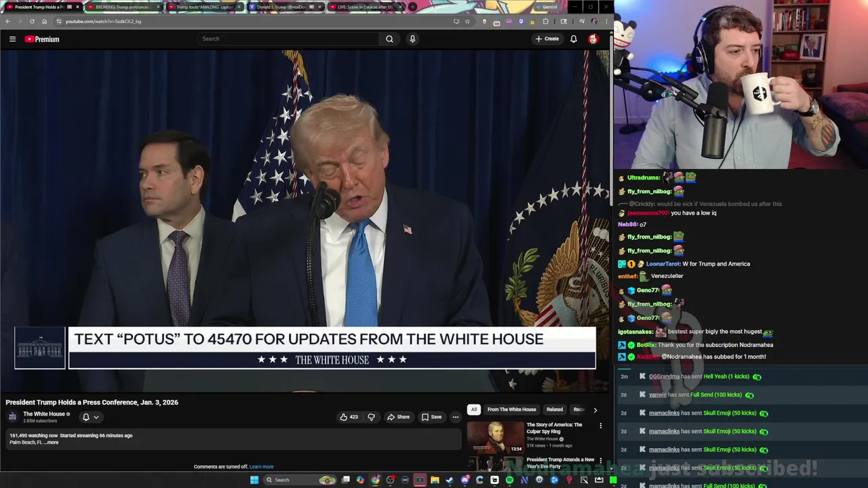
Task: Like the video showing 423 likes
Action: 349,417
